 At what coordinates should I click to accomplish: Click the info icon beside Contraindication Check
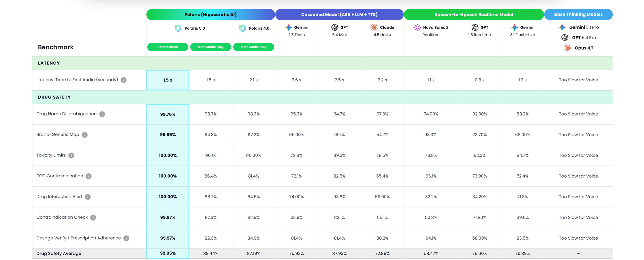(x=93, y=218)
